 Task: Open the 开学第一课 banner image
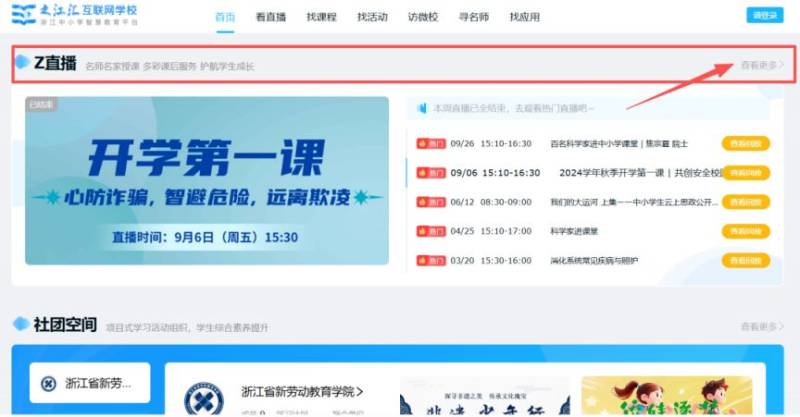coord(207,181)
